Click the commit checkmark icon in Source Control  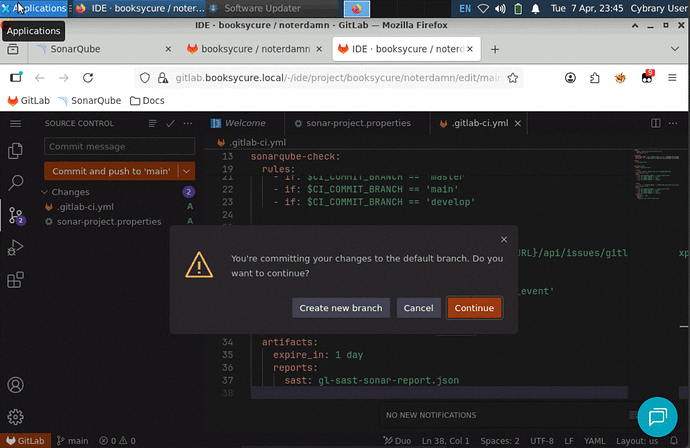pos(170,123)
